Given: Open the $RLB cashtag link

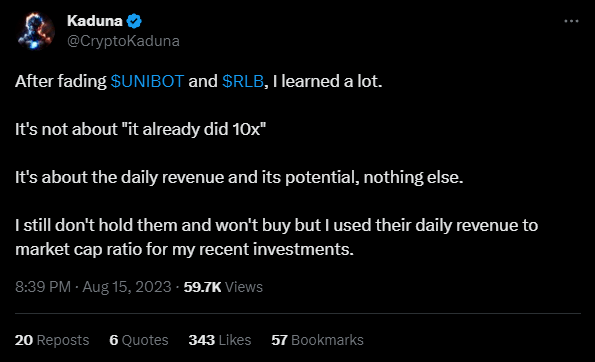Looking at the screenshot, I should 243,81.
